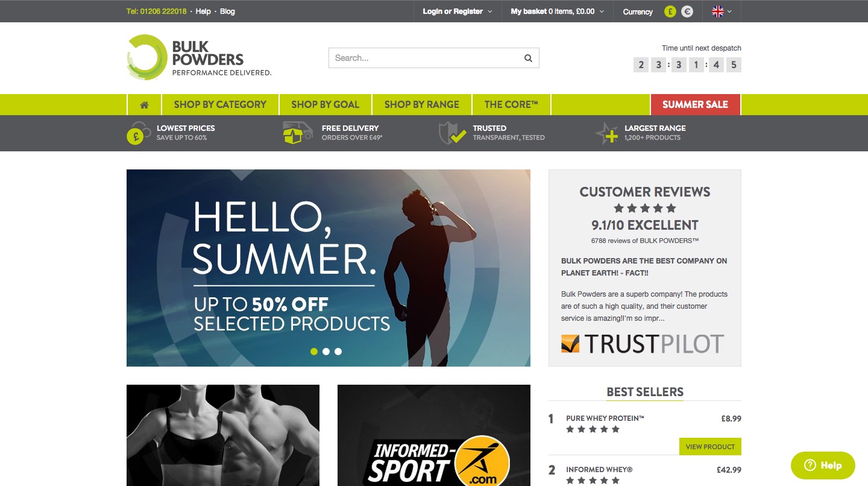Switch currency to pounds
The height and width of the screenshot is (486, 868).
coord(670,11)
